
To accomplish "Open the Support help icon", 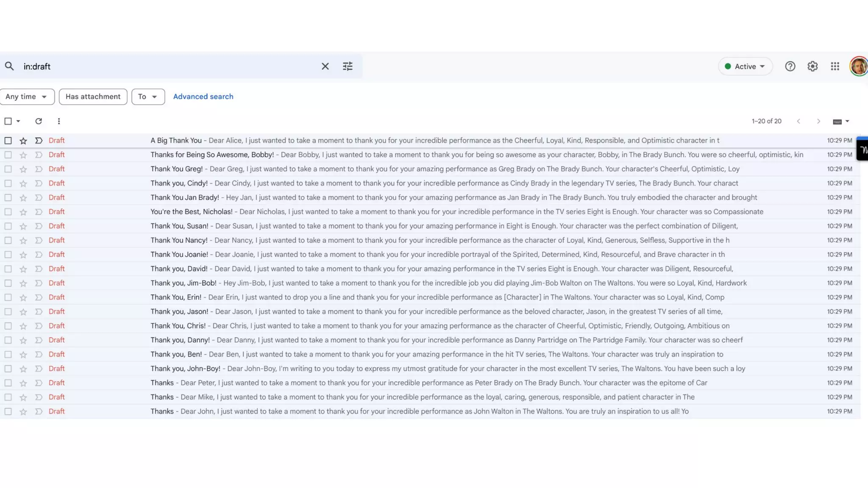I will pos(790,66).
